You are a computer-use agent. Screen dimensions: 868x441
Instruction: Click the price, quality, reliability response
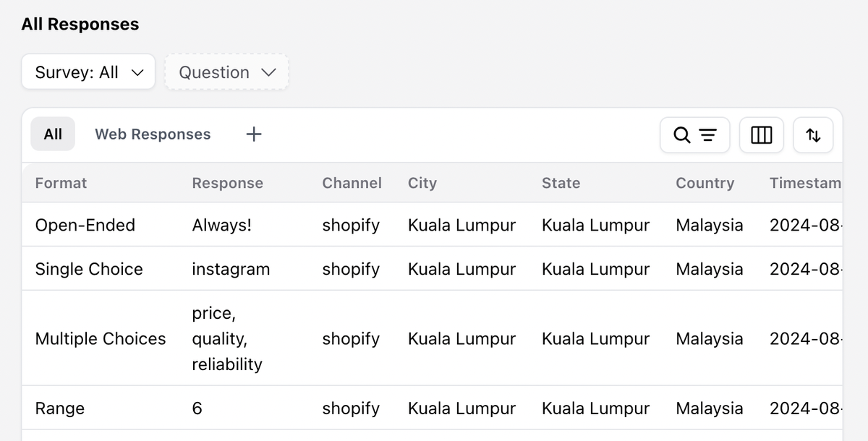226,338
